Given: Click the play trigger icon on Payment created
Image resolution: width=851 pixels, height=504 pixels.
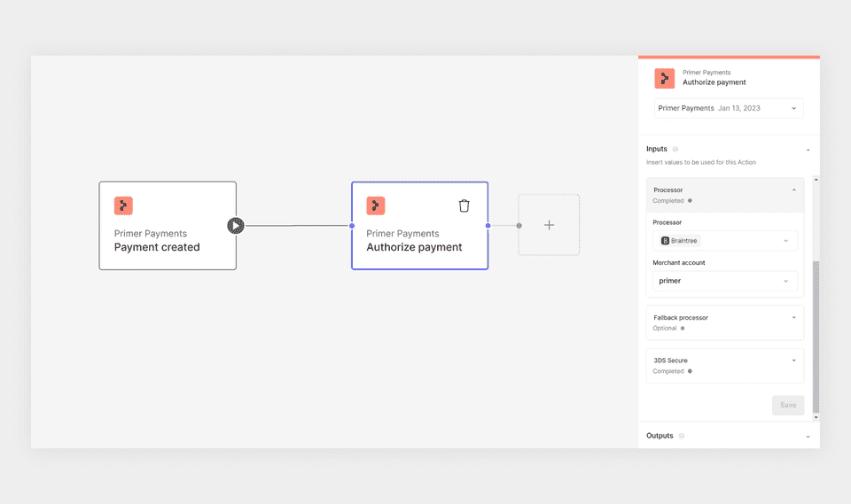Looking at the screenshot, I should point(236,226).
